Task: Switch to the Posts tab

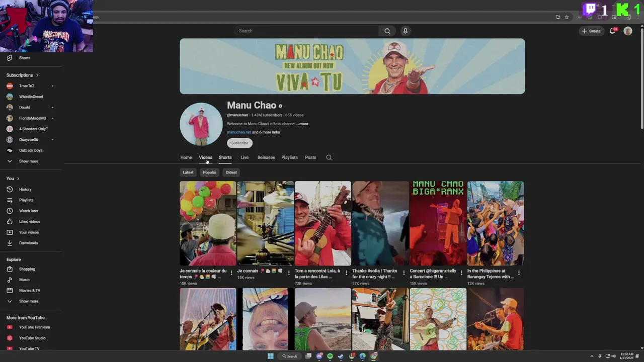Action: click(x=310, y=157)
